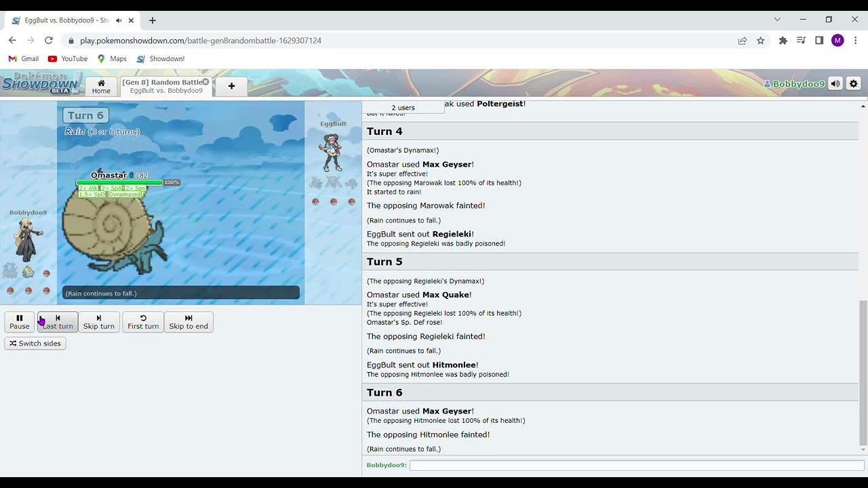Mute sound with the speaker icon
Screen dimensions: 868x488
[x=835, y=84]
